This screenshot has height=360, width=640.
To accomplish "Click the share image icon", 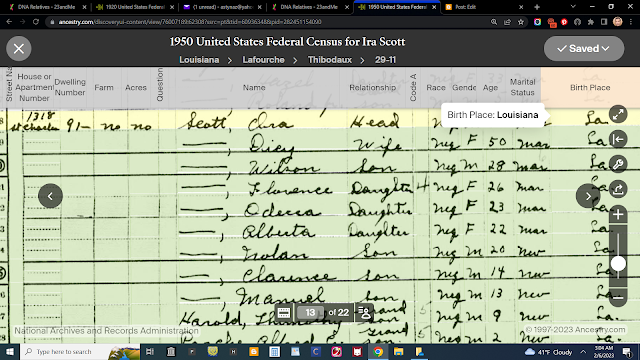I will [618, 189].
